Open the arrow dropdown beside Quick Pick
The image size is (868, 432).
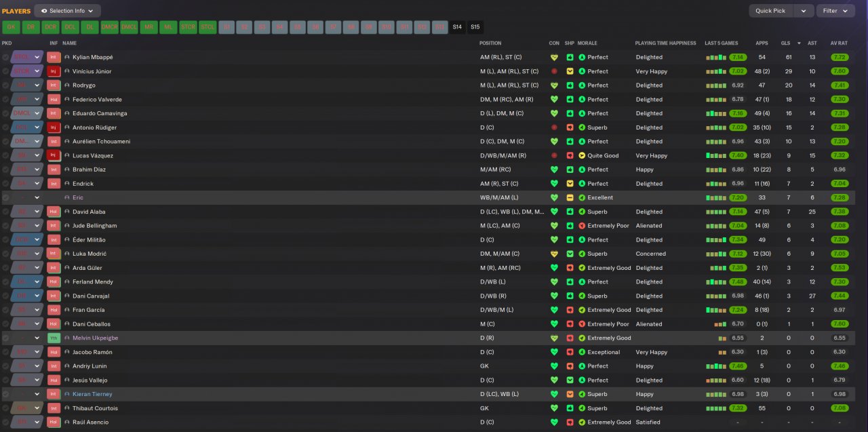804,11
